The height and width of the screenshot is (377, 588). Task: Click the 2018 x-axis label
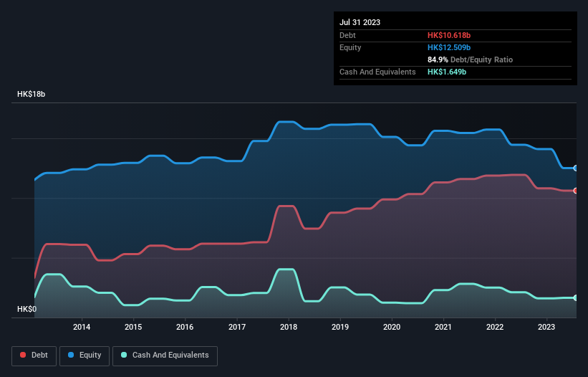(x=289, y=327)
